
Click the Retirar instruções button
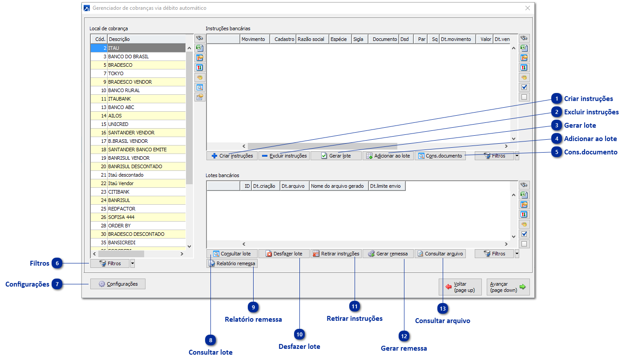(x=336, y=254)
